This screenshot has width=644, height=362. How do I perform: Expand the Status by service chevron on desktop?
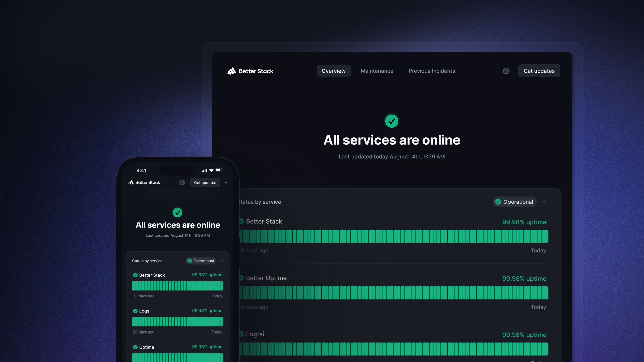point(544,202)
